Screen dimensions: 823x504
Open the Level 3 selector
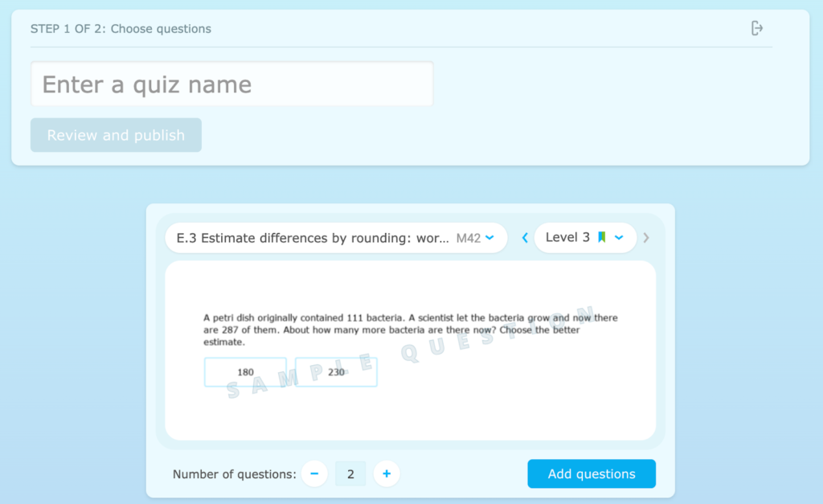pyautogui.click(x=567, y=238)
